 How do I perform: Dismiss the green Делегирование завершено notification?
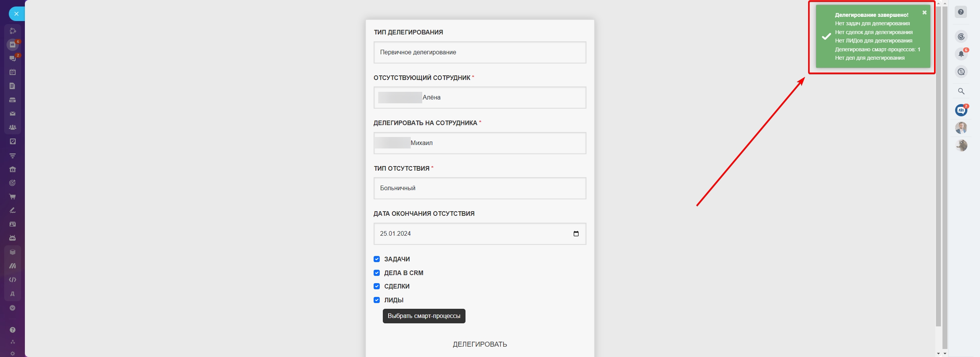point(924,13)
